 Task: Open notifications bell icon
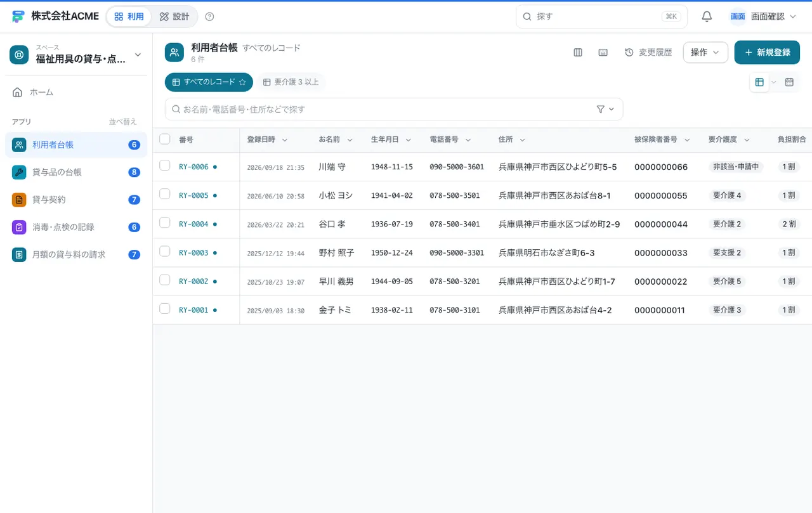(707, 16)
